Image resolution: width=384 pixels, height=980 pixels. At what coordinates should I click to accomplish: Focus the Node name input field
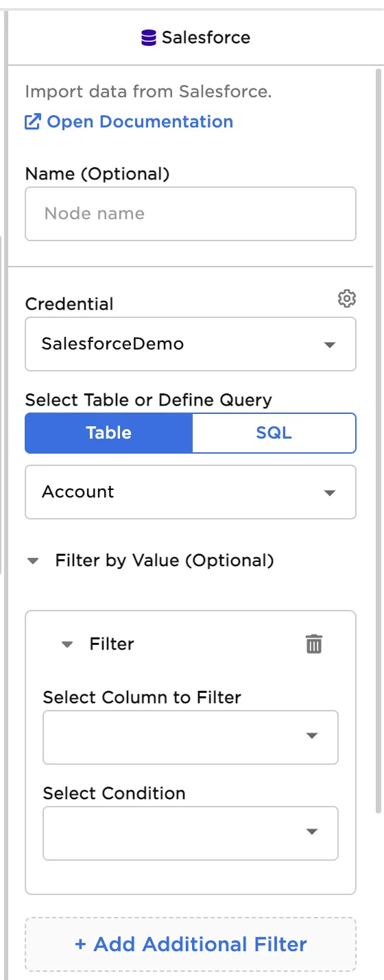pos(191,214)
